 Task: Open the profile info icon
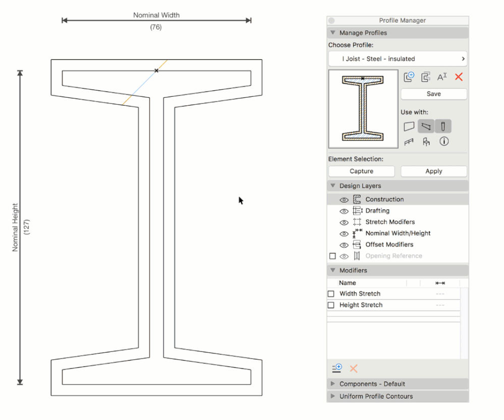coord(444,141)
